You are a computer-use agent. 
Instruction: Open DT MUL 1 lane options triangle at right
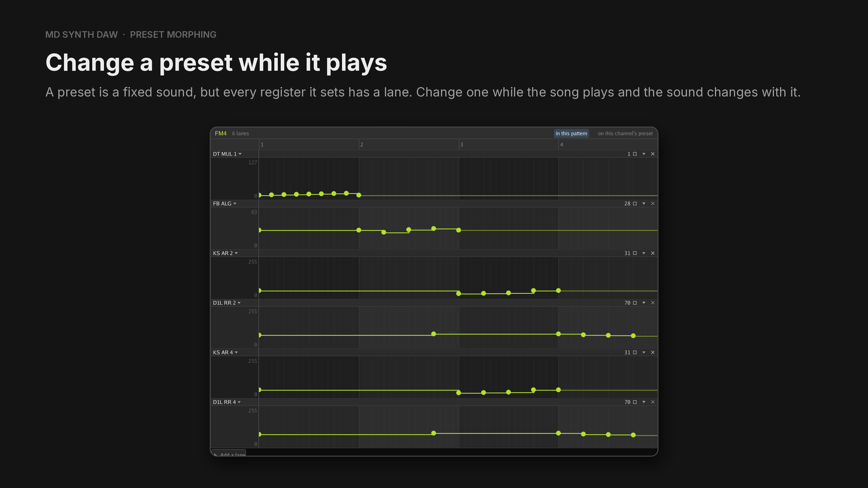tap(644, 154)
